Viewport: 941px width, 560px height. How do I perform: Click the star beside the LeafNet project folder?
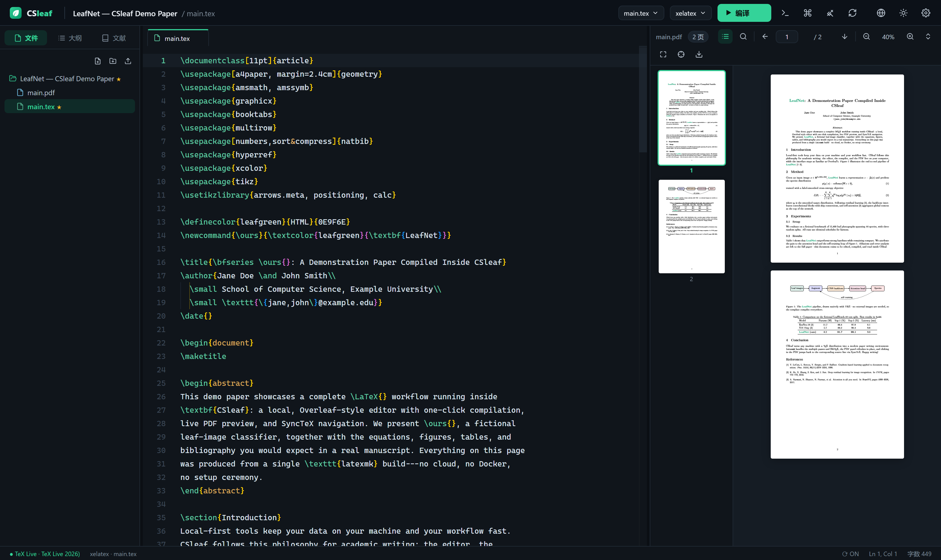[x=118, y=79]
